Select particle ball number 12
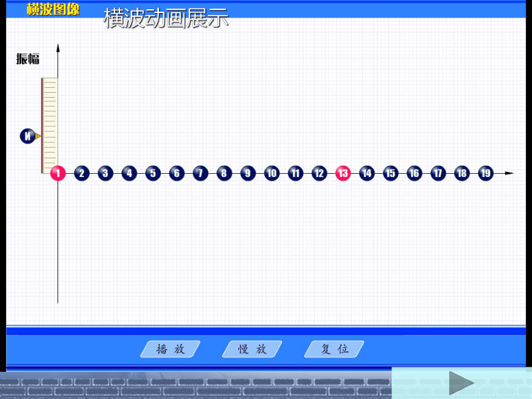The height and width of the screenshot is (399, 532). (319, 173)
